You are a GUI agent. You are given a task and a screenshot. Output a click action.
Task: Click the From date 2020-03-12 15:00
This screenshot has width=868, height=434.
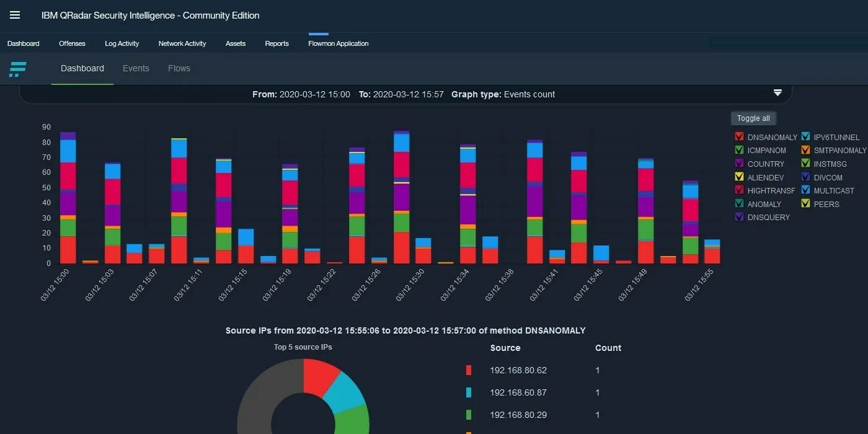(315, 94)
